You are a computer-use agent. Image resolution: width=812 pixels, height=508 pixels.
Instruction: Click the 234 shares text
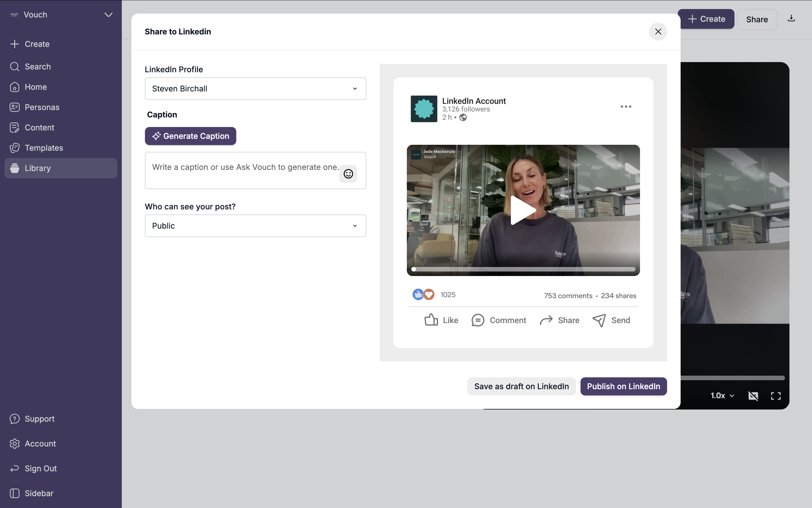point(618,296)
